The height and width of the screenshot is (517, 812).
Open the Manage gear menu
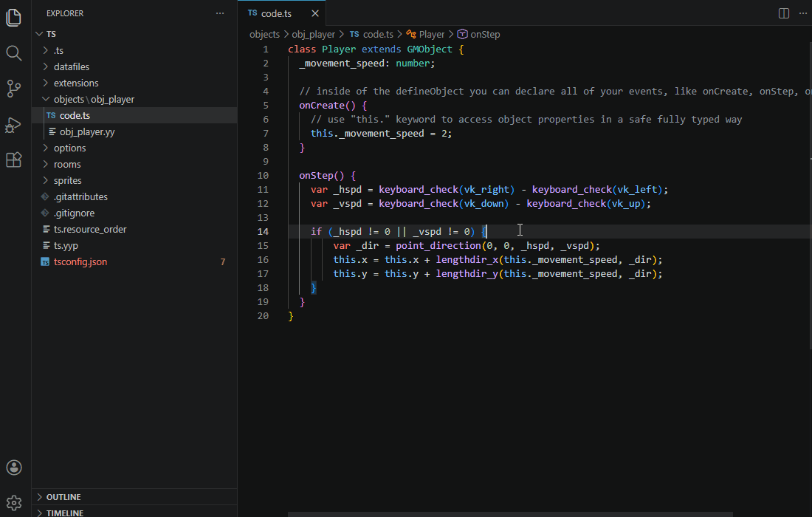tap(14, 502)
